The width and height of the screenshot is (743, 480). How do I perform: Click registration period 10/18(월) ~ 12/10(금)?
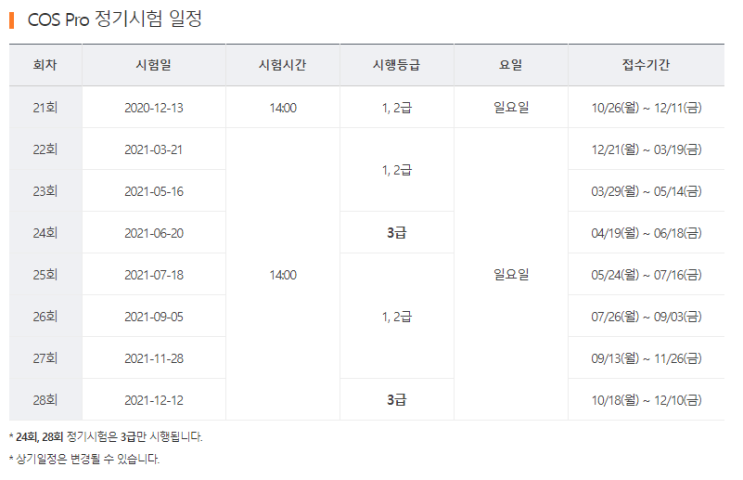[x=646, y=400]
